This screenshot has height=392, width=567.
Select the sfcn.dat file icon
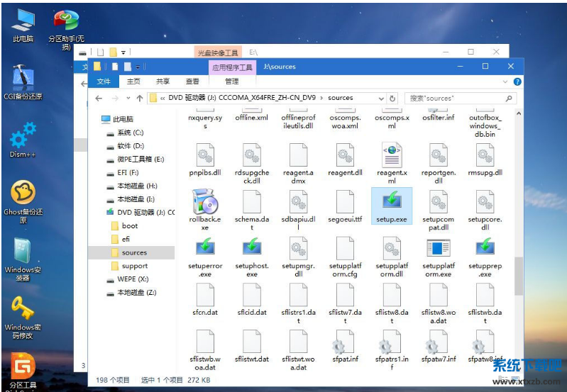[205, 294]
